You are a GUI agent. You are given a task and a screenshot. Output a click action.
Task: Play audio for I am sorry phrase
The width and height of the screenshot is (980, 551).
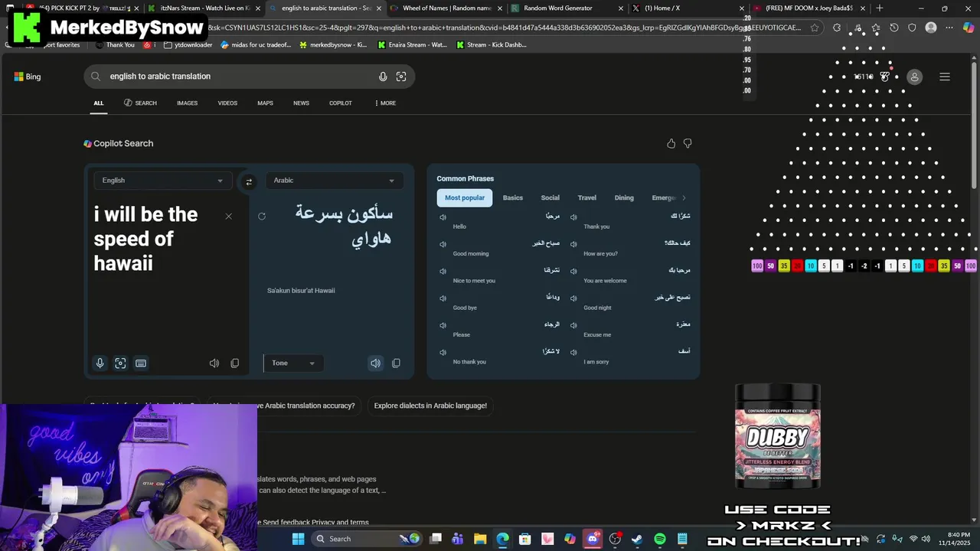point(573,352)
